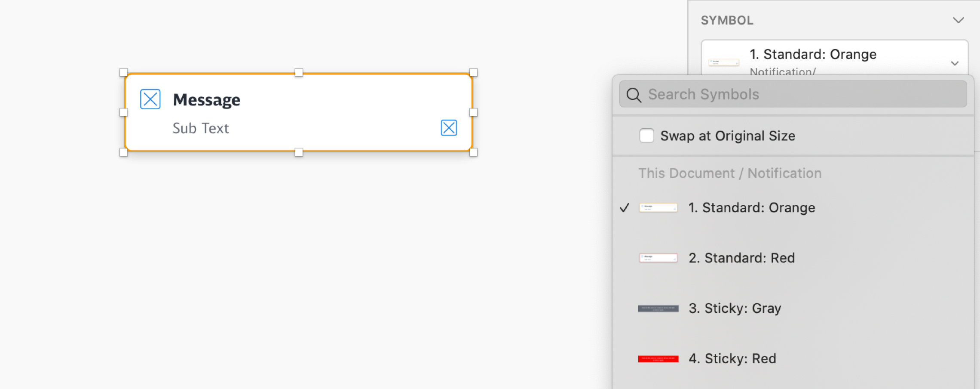Image resolution: width=980 pixels, height=389 pixels.
Task: Click the Sub Text label
Action: click(201, 128)
